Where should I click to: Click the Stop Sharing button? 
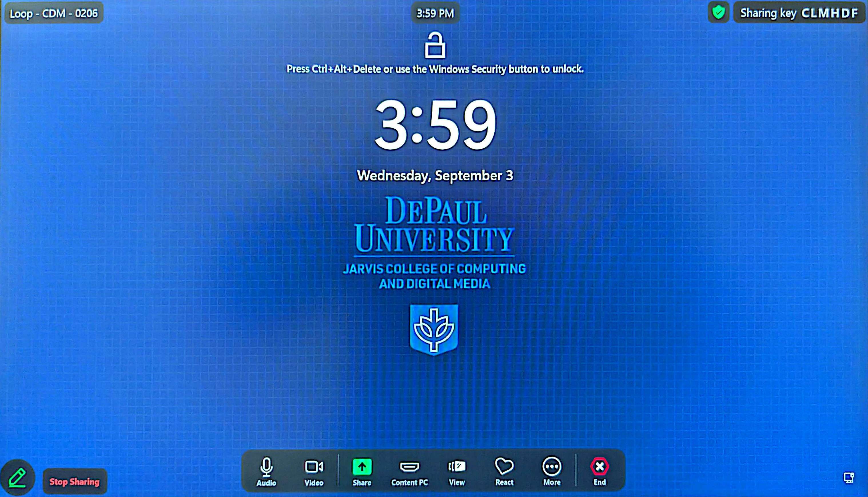75,482
